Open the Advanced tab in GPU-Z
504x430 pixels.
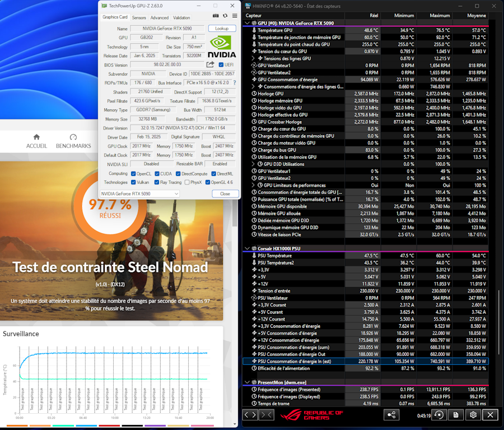[159, 17]
